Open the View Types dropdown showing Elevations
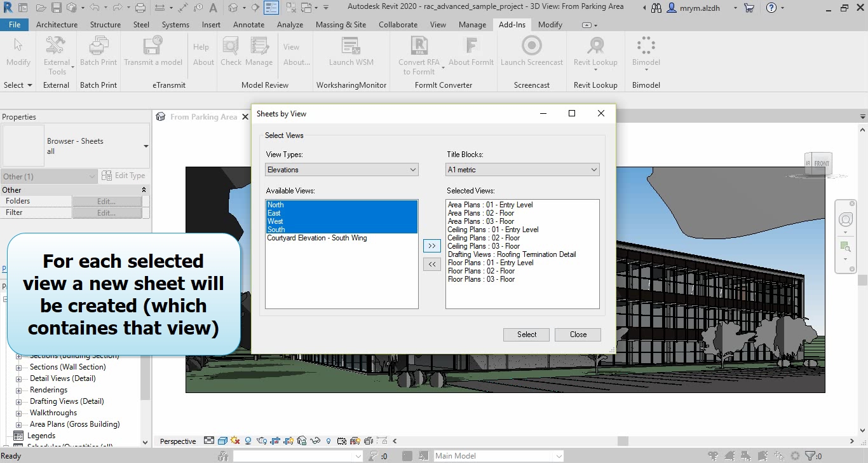The height and width of the screenshot is (463, 868). [x=342, y=170]
